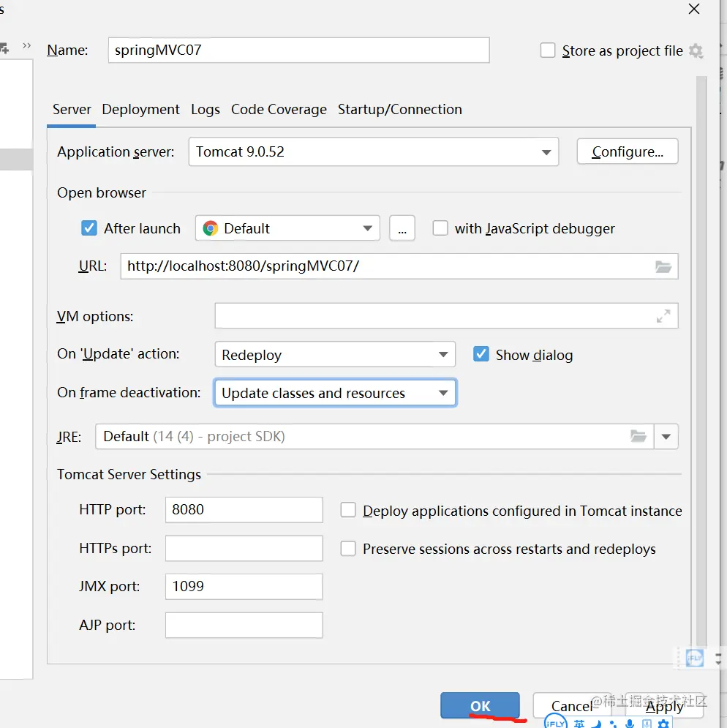Viewport: 727px width, 728px height.
Task: Expand the VM options field editor
Action: pyautogui.click(x=663, y=316)
